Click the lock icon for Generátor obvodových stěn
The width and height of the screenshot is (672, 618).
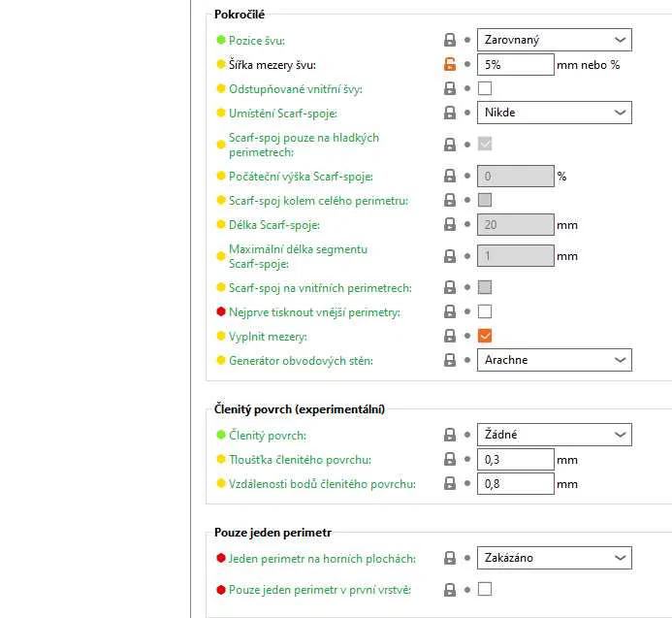[x=450, y=360]
